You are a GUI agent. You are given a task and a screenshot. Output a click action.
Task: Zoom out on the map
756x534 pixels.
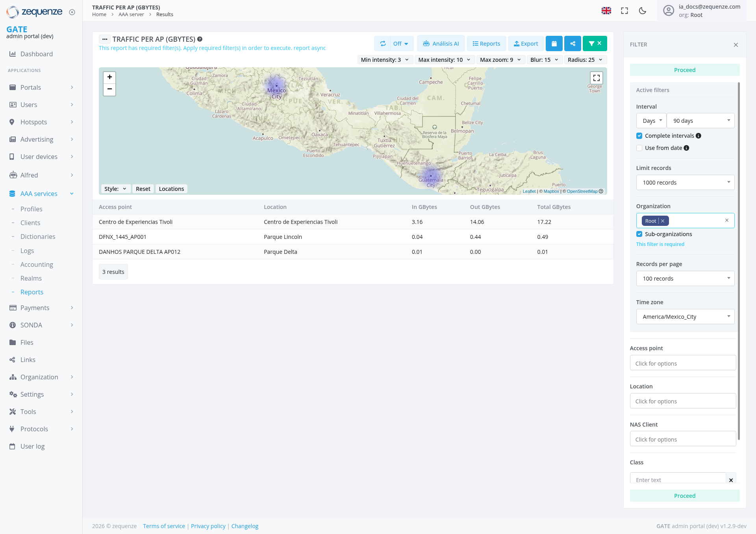point(109,89)
